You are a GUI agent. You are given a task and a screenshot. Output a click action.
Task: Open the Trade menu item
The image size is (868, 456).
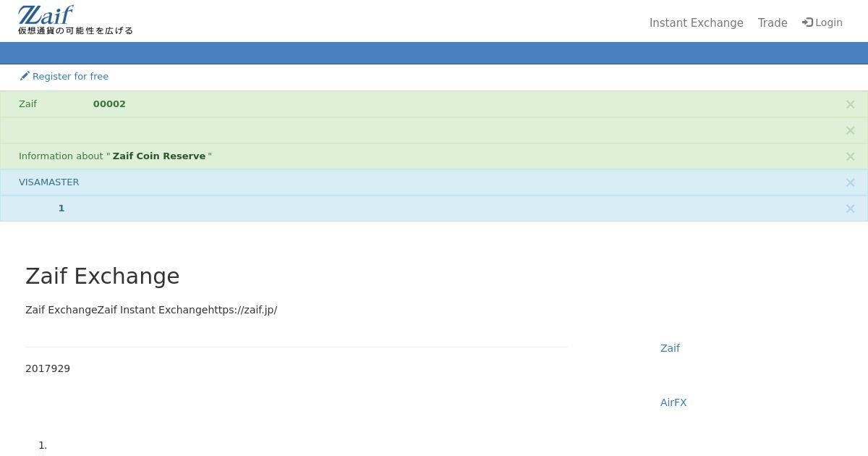[x=773, y=23]
